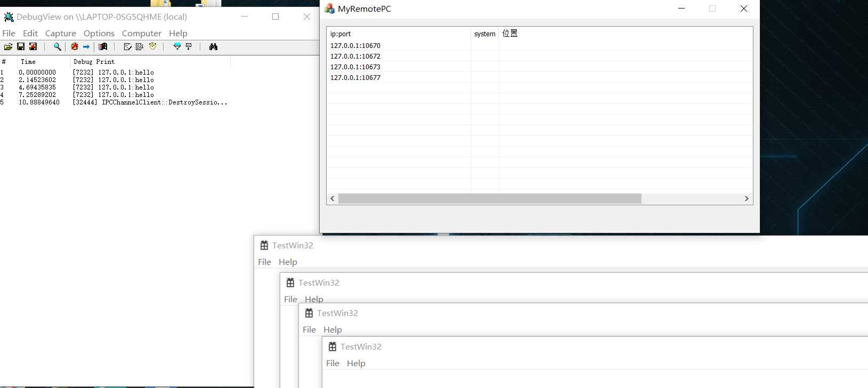Click the right arrow of MyRemotePC horizontal scrollbar
This screenshot has width=868, height=388.
coord(747,198)
